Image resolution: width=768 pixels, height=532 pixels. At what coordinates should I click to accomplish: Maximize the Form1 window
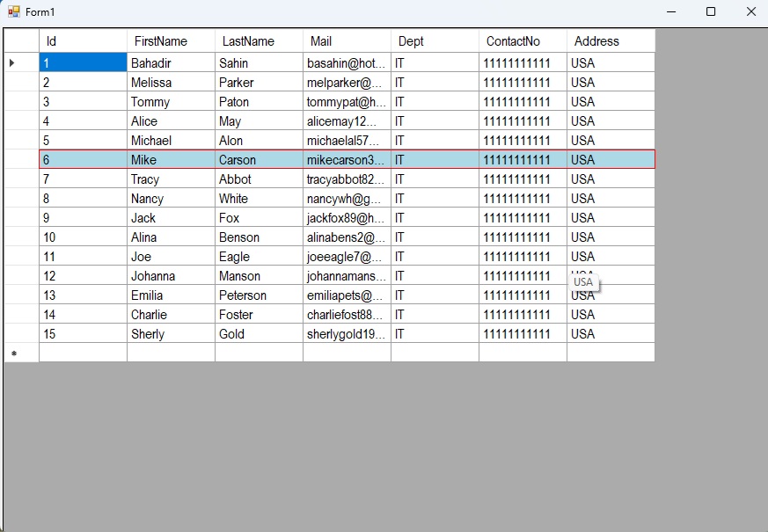click(x=711, y=12)
